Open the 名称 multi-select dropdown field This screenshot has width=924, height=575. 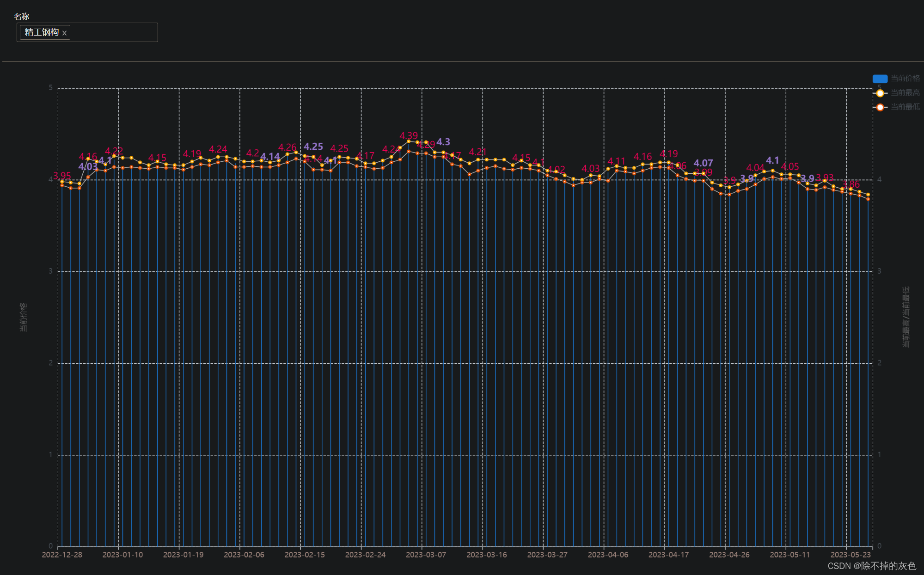click(x=113, y=32)
